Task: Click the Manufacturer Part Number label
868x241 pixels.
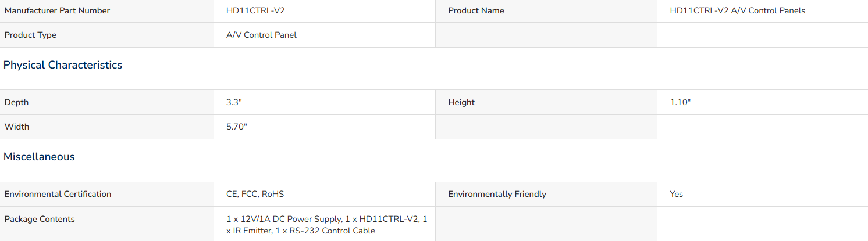Action: coord(57,10)
